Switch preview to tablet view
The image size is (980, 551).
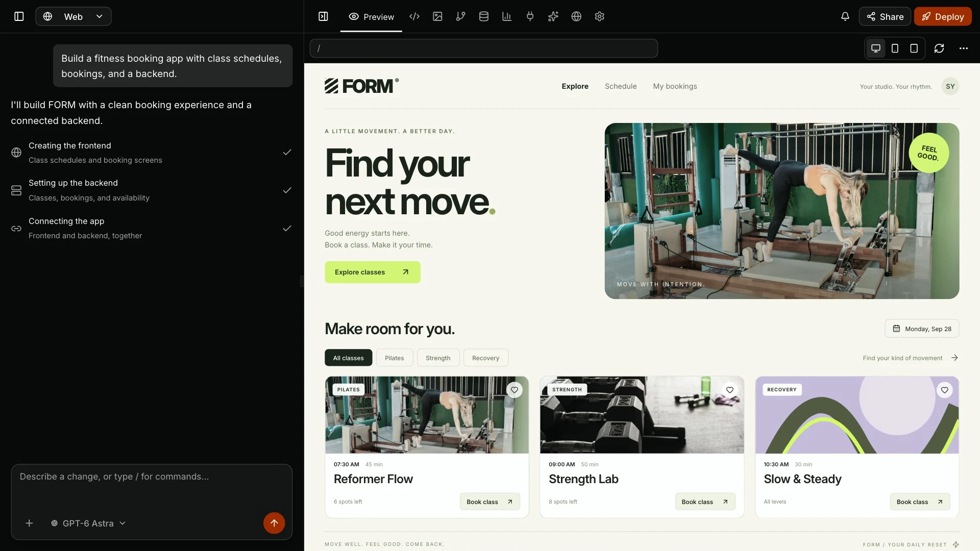pos(914,48)
